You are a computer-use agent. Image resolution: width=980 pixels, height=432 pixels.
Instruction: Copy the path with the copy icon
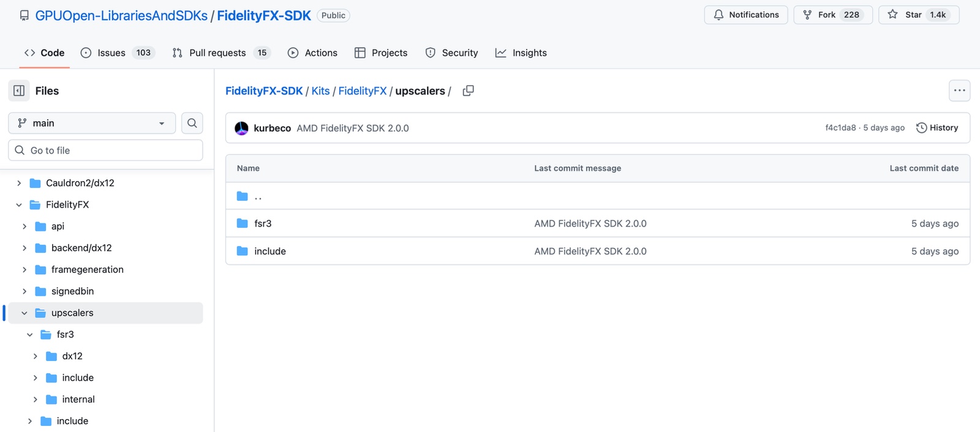point(469,91)
